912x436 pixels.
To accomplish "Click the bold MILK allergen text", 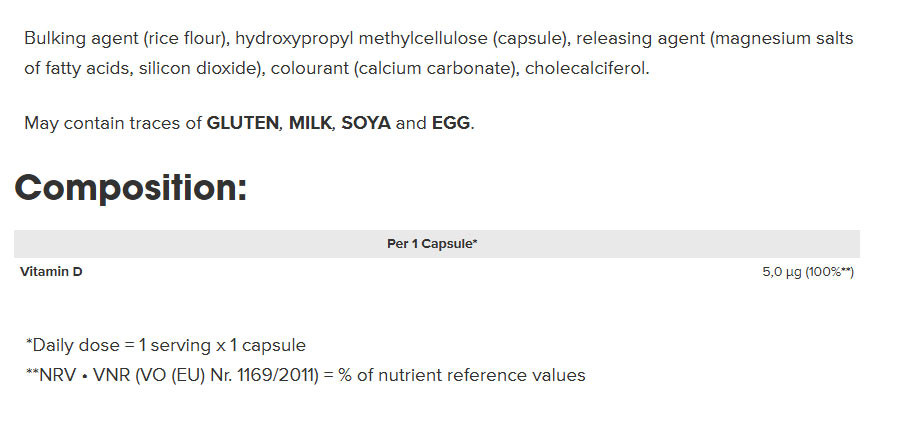I will click(310, 123).
